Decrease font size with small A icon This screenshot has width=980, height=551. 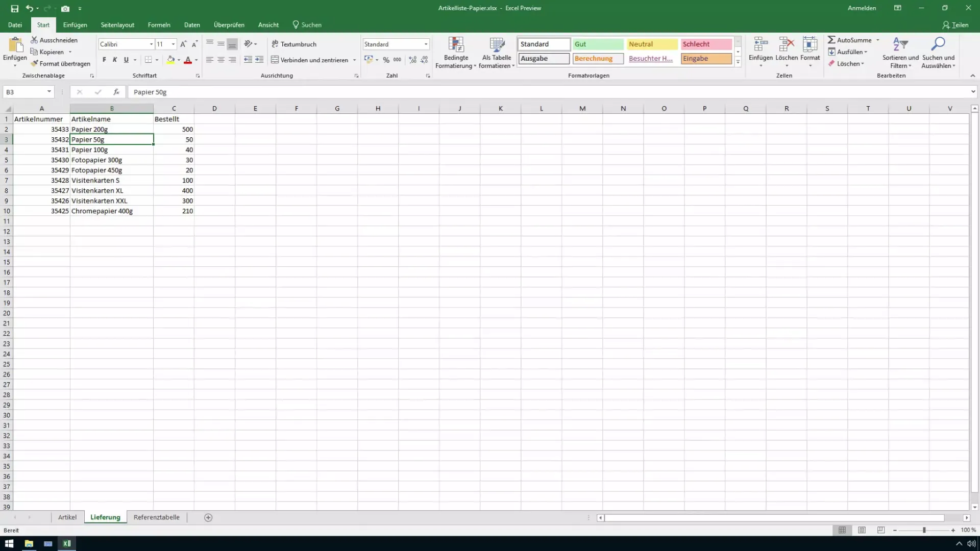[194, 44]
